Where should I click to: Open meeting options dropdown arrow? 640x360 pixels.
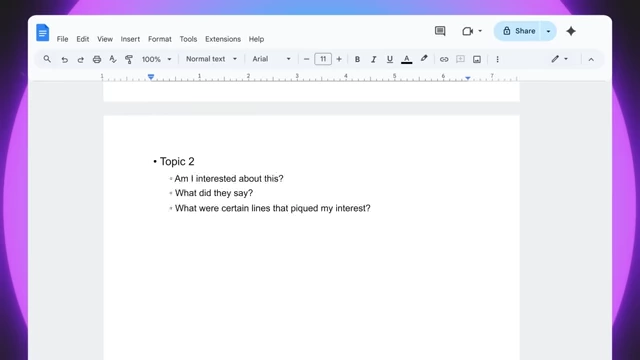(480, 31)
